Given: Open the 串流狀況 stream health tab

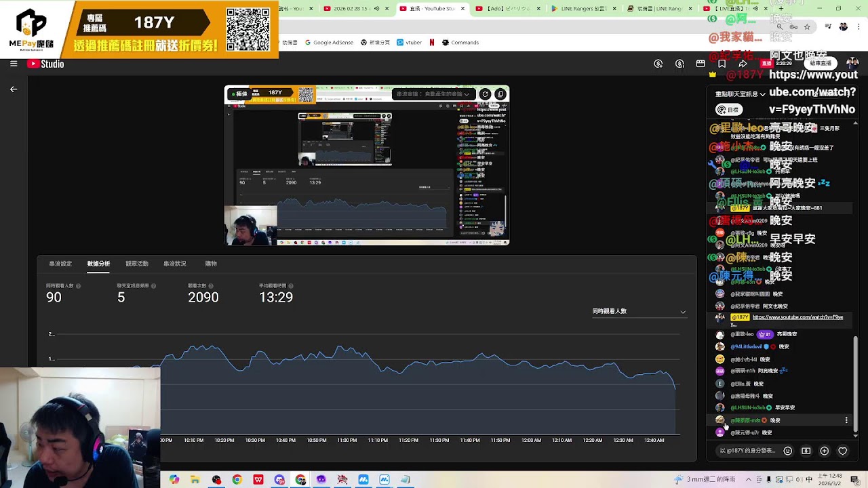Looking at the screenshot, I should [174, 264].
